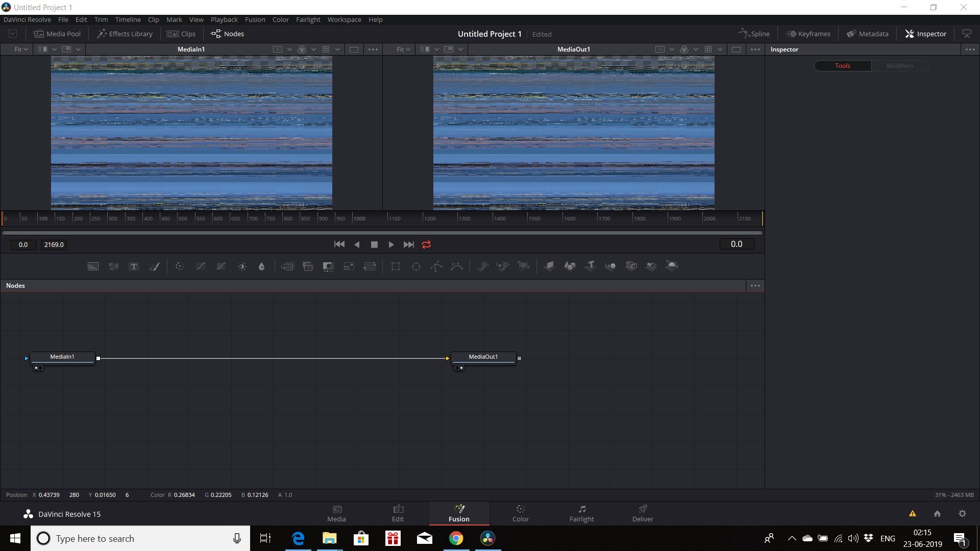
Task: Expand color channel options arrow in MediaIn1 viewer
Action: click(313, 49)
